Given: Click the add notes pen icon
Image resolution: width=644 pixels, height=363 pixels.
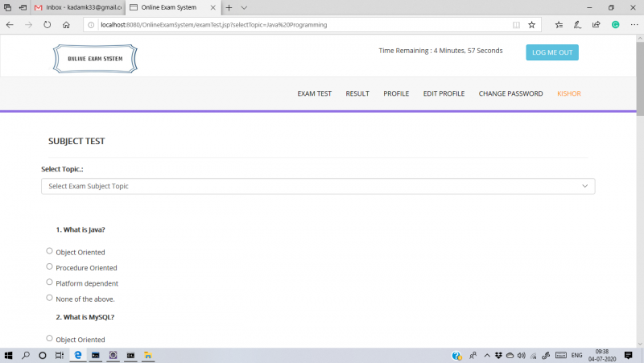Looking at the screenshot, I should [x=577, y=25].
